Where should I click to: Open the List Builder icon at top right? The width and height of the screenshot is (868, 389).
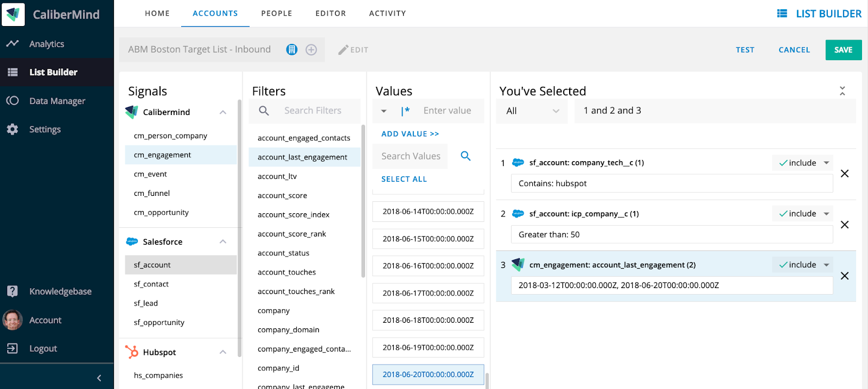point(782,14)
